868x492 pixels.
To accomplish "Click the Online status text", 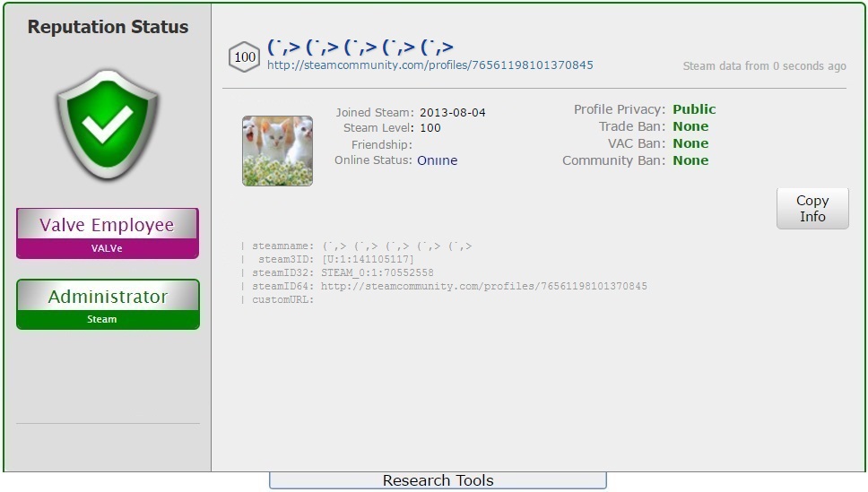I will coord(437,160).
